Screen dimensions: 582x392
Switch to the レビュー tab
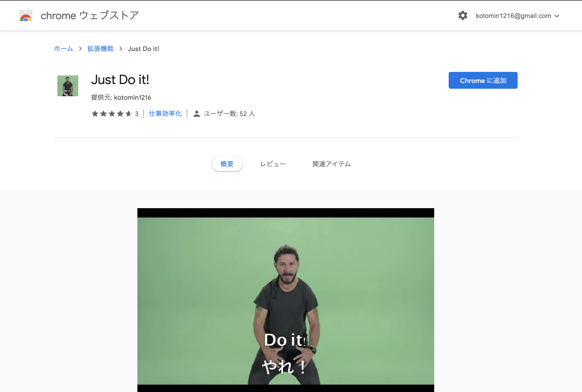273,164
